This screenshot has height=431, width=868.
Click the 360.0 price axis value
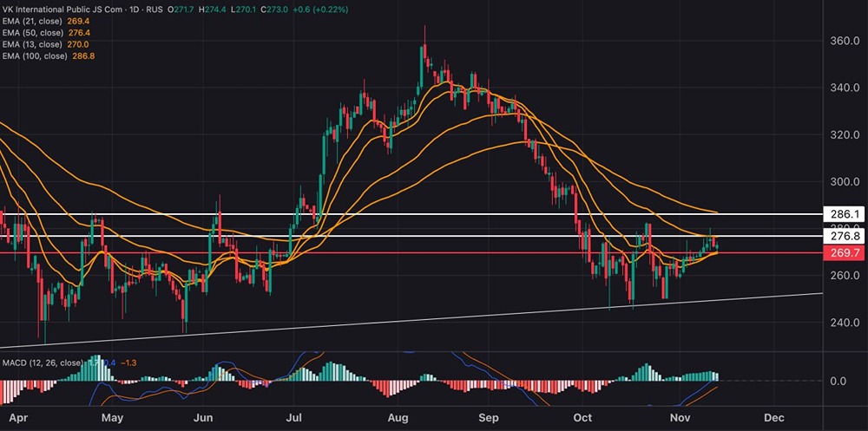845,41
